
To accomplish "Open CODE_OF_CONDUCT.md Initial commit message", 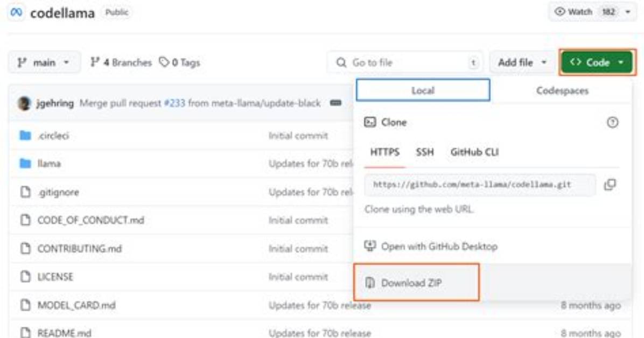I will point(298,220).
